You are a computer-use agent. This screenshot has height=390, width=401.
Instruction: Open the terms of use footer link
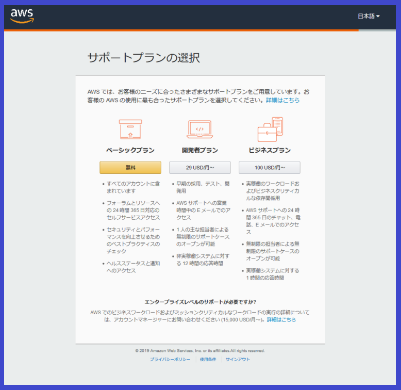tap(208, 359)
